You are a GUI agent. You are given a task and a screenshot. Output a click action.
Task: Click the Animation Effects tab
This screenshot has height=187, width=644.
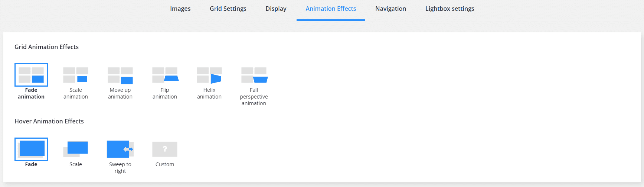pos(331,9)
